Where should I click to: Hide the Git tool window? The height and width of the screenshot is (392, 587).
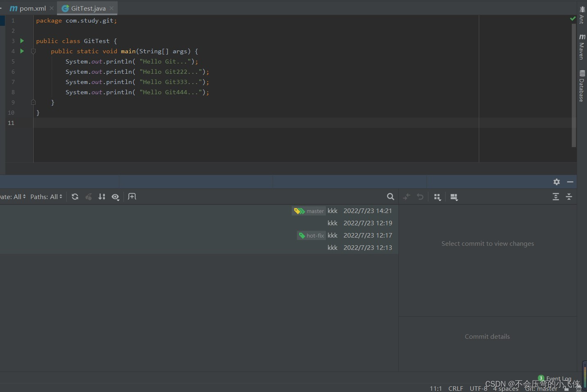point(570,182)
